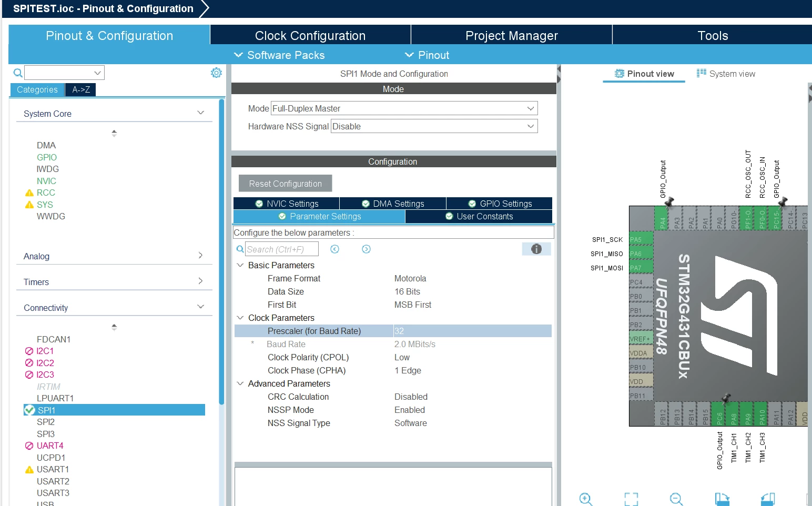Click the zoom in icon below pinout

point(586,499)
